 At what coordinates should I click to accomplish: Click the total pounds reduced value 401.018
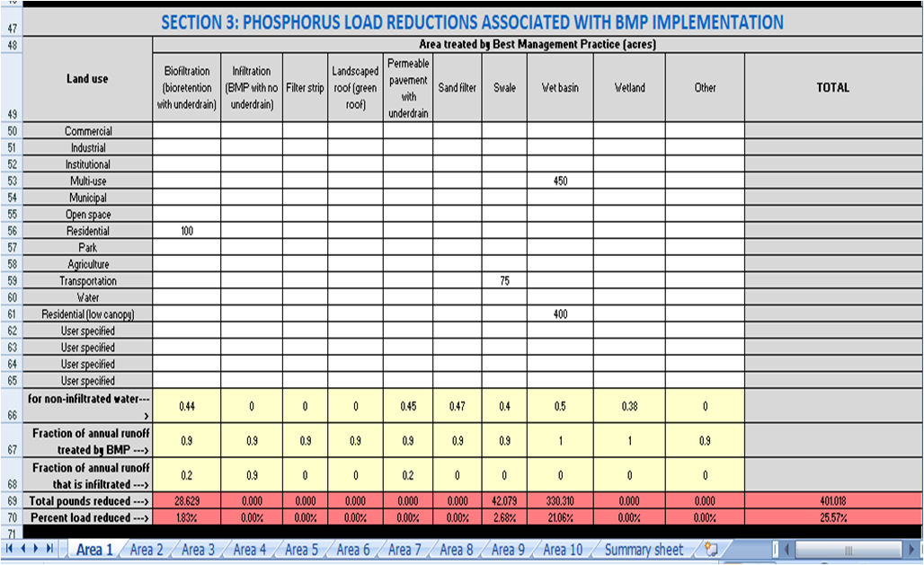(832, 500)
